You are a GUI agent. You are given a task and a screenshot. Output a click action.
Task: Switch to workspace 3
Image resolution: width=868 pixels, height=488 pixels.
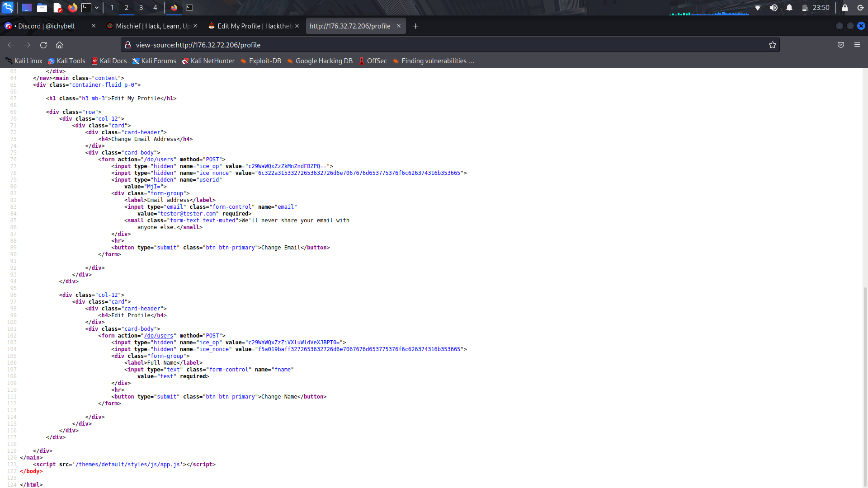coord(141,8)
